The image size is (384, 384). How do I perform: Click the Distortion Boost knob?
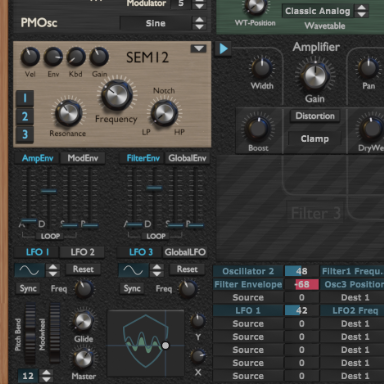[x=258, y=129]
